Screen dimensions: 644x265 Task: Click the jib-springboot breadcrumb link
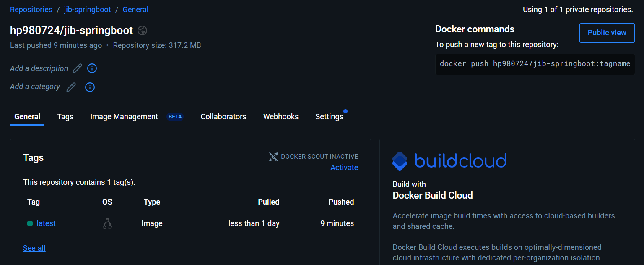(87, 9)
